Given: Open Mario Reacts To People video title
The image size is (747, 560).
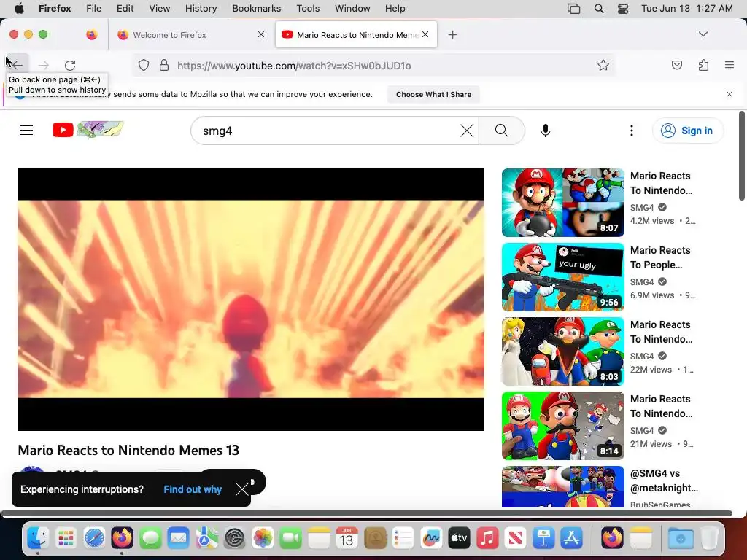Looking at the screenshot, I should (660, 257).
